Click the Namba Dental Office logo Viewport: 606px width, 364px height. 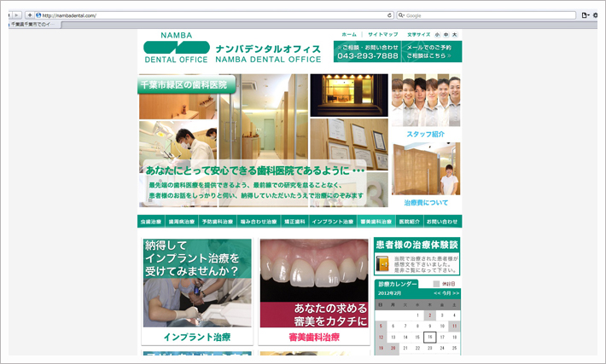[175, 48]
